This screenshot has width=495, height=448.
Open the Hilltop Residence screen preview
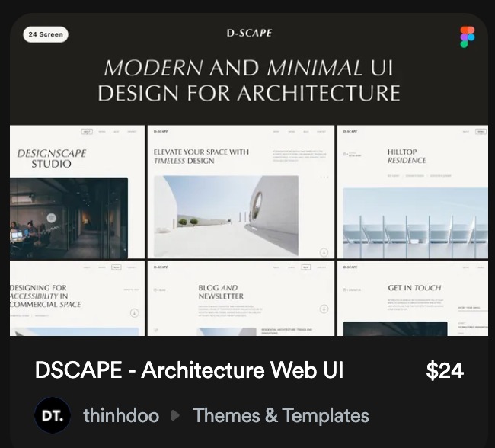pyautogui.click(x=413, y=192)
